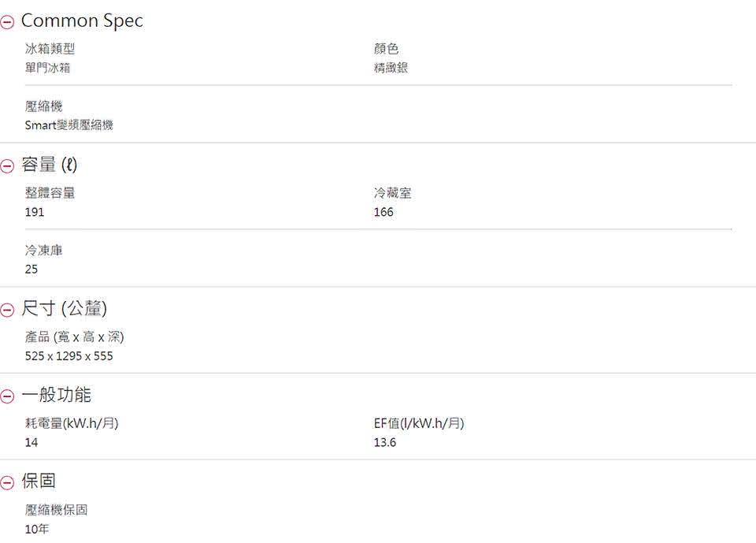Click the 耗電量(kW.h/月) label
This screenshot has height=543, width=756.
[72, 423]
